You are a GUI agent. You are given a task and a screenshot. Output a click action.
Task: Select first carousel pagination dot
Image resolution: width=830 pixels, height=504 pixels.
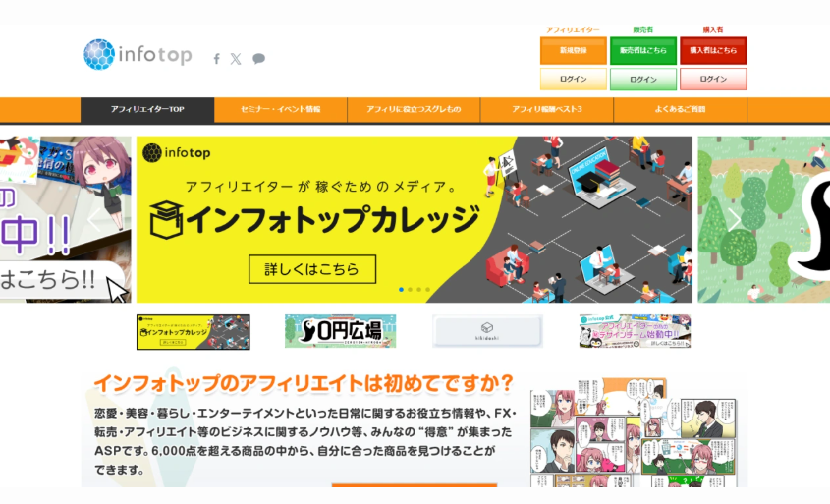coord(401,290)
